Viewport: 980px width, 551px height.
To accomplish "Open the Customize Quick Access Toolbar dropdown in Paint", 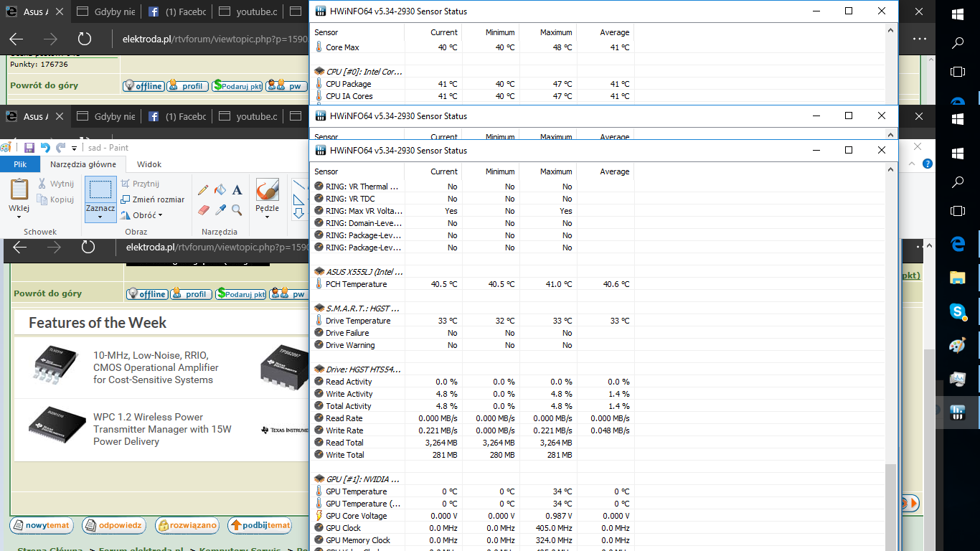I will [x=74, y=149].
